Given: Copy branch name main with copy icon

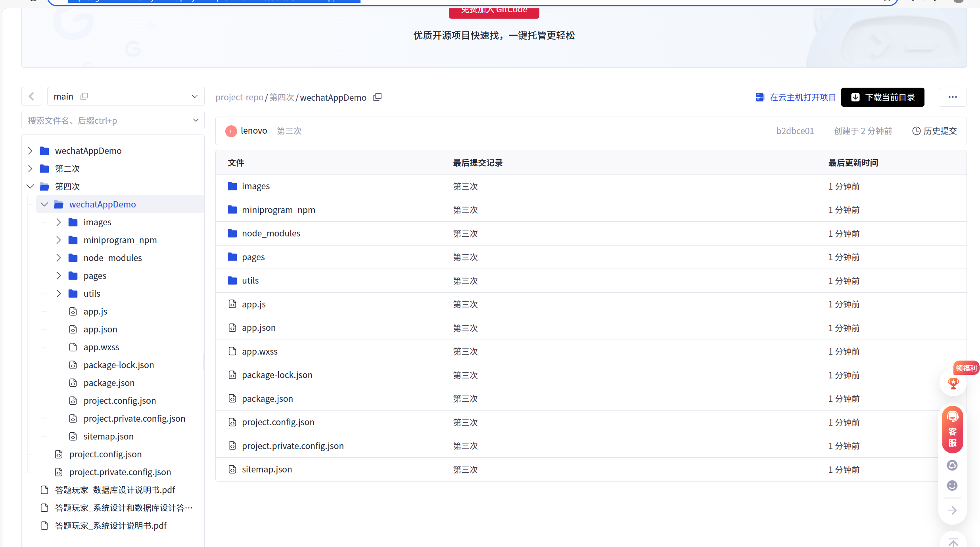Looking at the screenshot, I should coord(84,96).
